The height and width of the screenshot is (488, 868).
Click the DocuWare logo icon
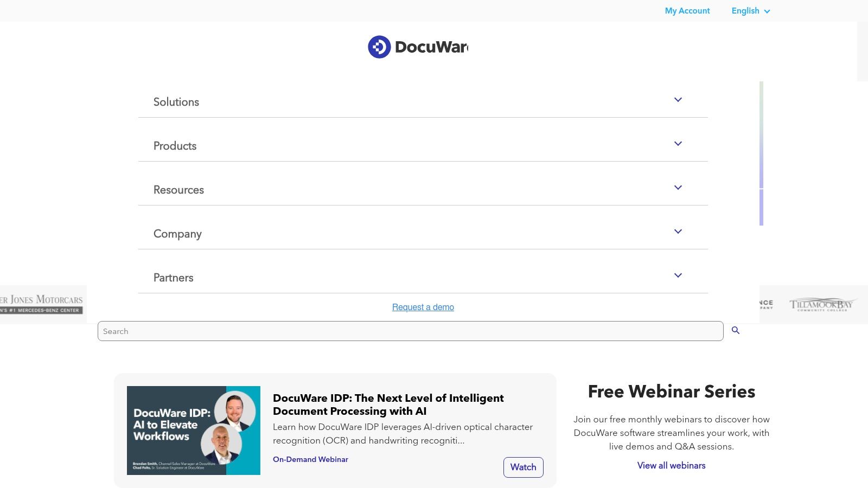(x=380, y=47)
